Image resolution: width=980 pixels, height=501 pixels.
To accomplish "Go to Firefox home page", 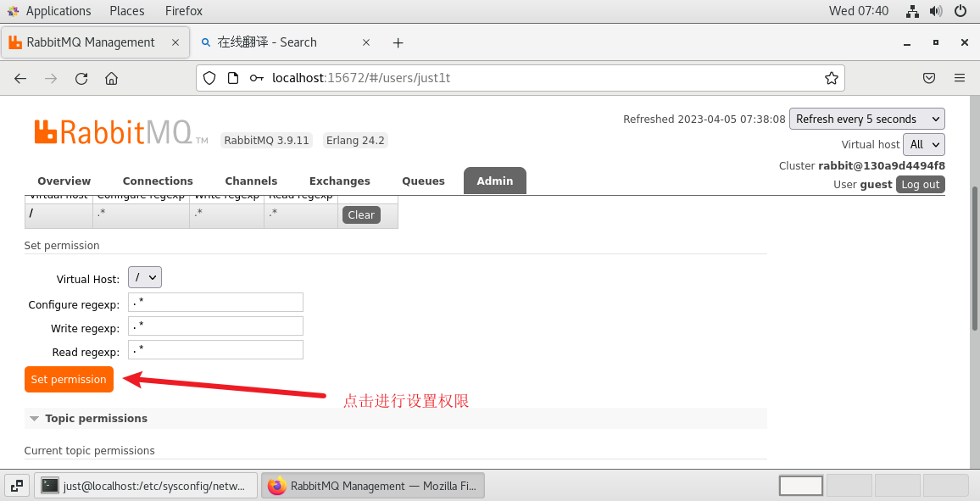I will pos(111,78).
